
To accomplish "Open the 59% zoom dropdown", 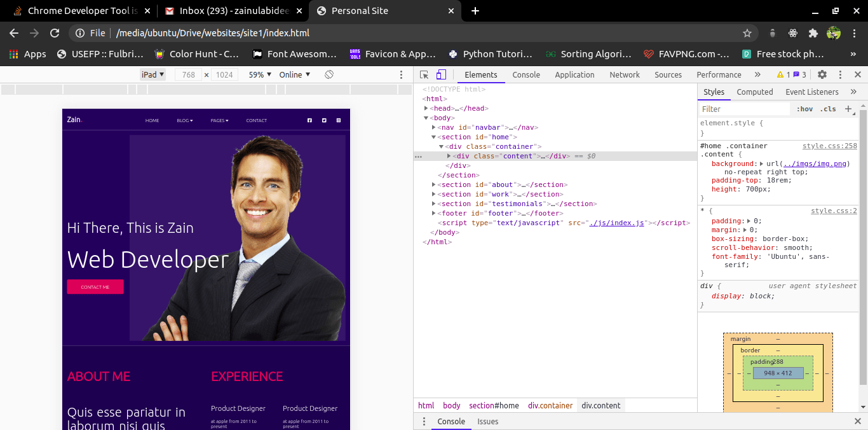I will pos(260,74).
